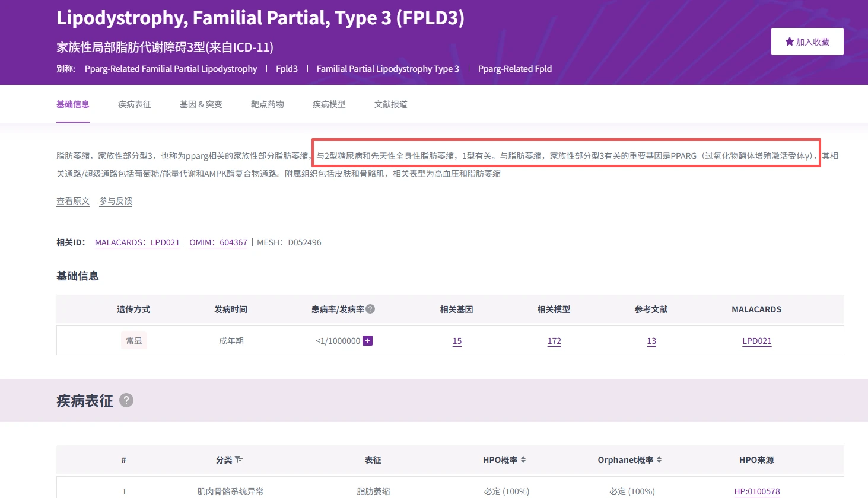The image size is (868, 498).
Task: Click the star icon in 加入收藏 button
Action: 788,41
